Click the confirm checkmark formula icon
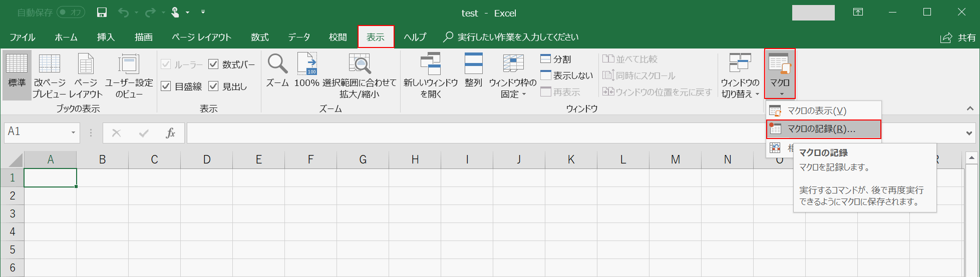Screen dimensions: 980x277 coord(144,133)
